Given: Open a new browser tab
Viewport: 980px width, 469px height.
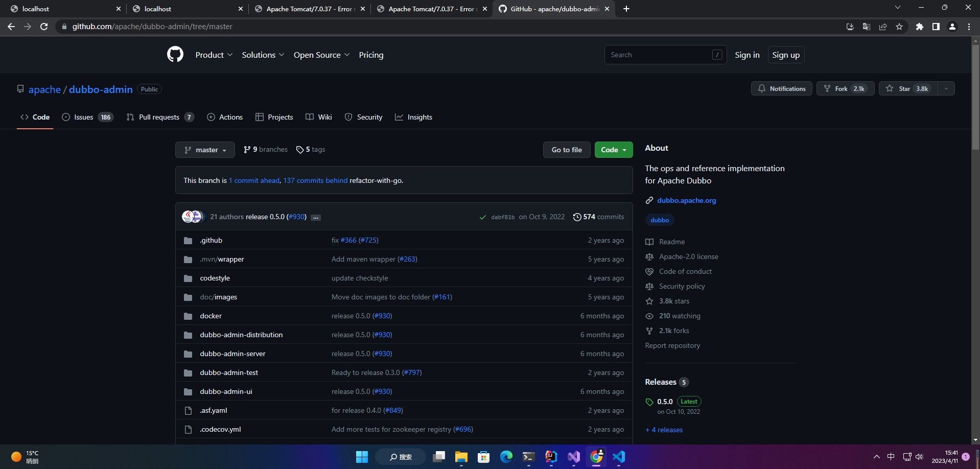Looking at the screenshot, I should tap(626, 9).
